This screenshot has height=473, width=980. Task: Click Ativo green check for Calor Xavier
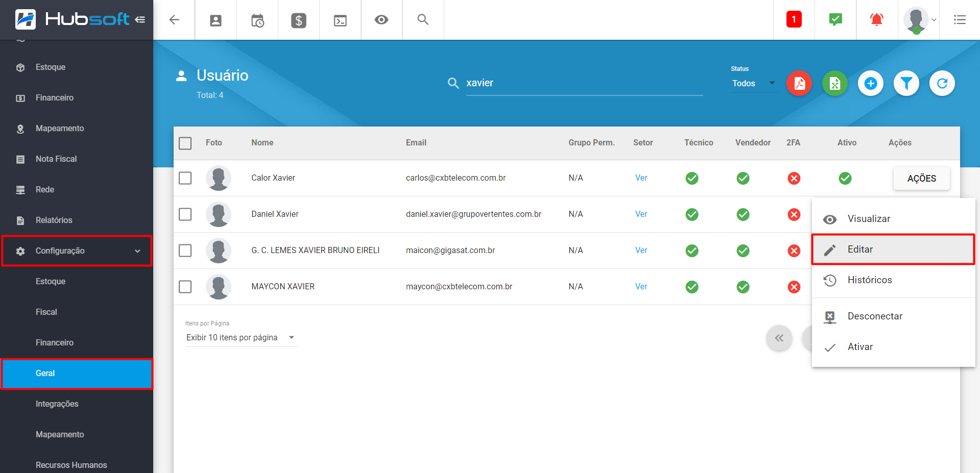coord(845,178)
